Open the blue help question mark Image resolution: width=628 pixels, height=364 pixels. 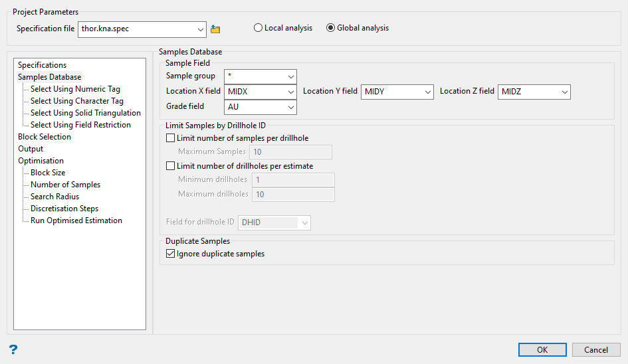[13, 349]
